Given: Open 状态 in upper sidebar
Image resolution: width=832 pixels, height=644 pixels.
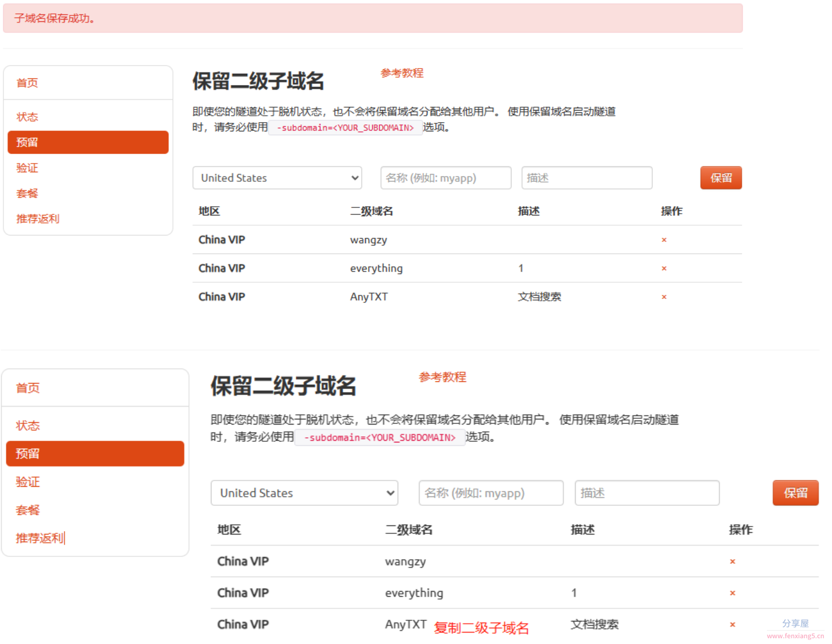Looking at the screenshot, I should coord(27,117).
